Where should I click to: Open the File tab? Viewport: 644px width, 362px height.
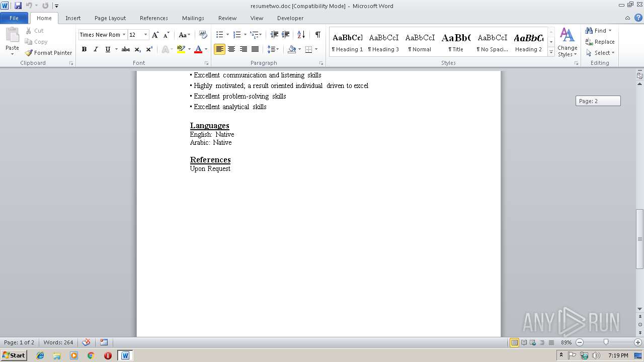[x=14, y=18]
